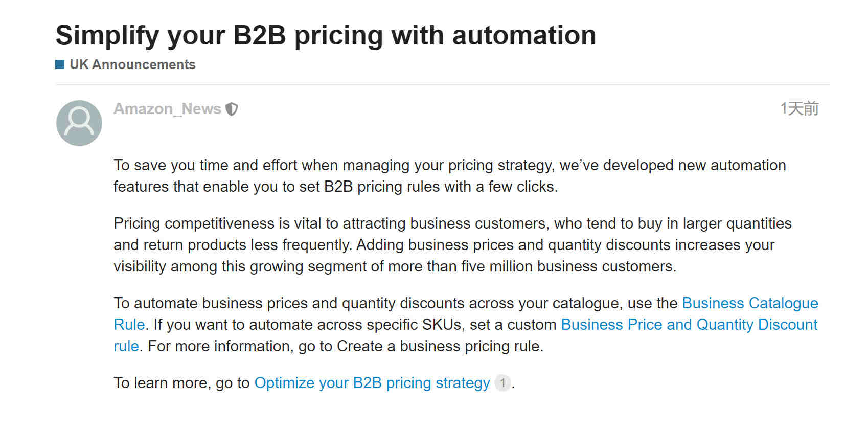Click the topic title Simplify your B2B pricing

(326, 35)
